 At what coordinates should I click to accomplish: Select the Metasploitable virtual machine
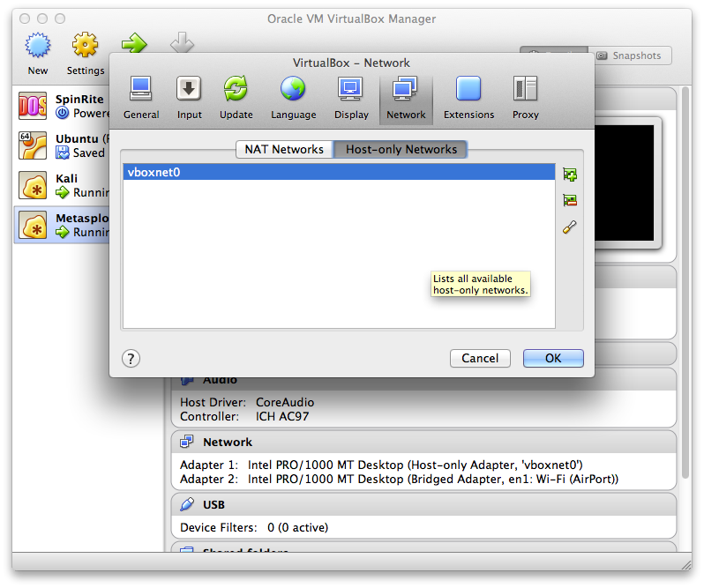click(62, 225)
